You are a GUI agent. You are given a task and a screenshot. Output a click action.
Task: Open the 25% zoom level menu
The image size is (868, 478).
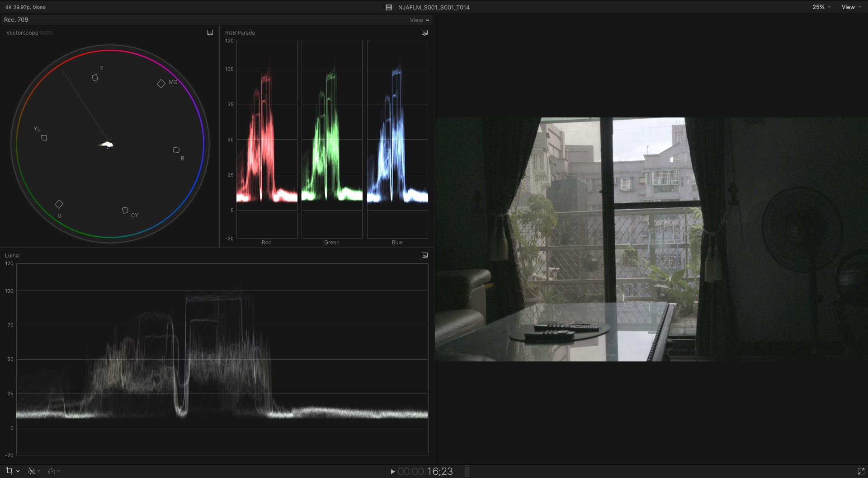[x=821, y=7]
